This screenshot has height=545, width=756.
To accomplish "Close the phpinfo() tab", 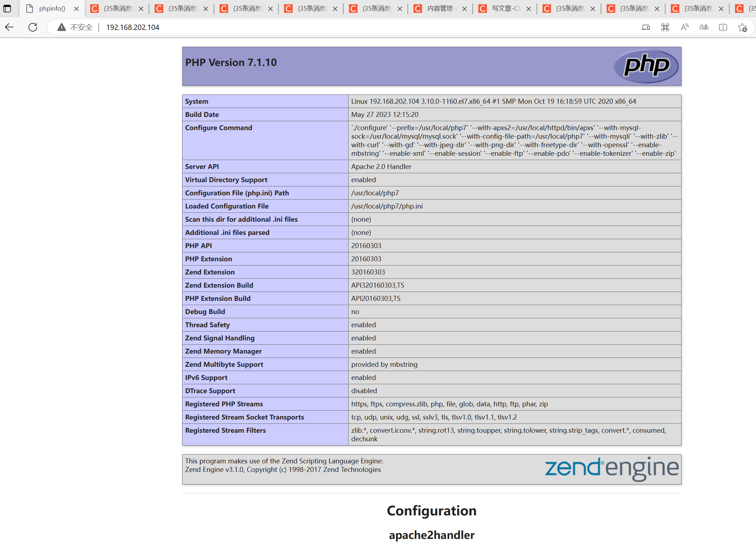I will coord(76,9).
